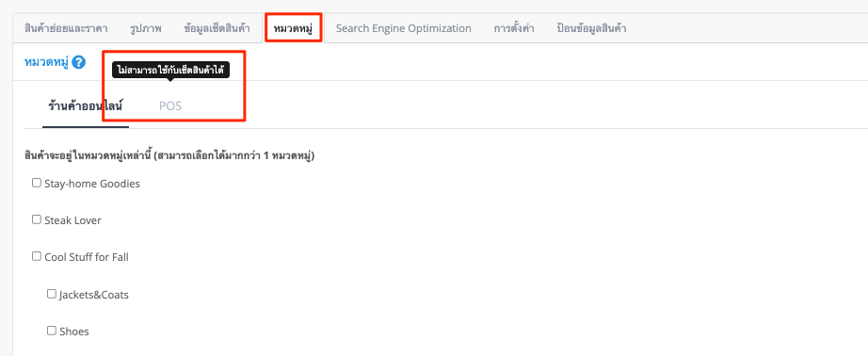Click the หมวดหมู่ blue heading text
Viewport: 868px width, 356px height.
click(46, 62)
